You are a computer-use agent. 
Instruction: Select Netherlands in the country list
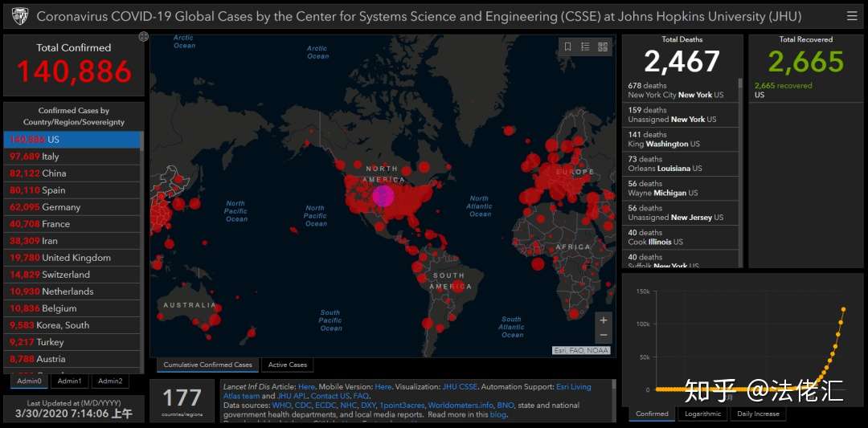point(72,291)
